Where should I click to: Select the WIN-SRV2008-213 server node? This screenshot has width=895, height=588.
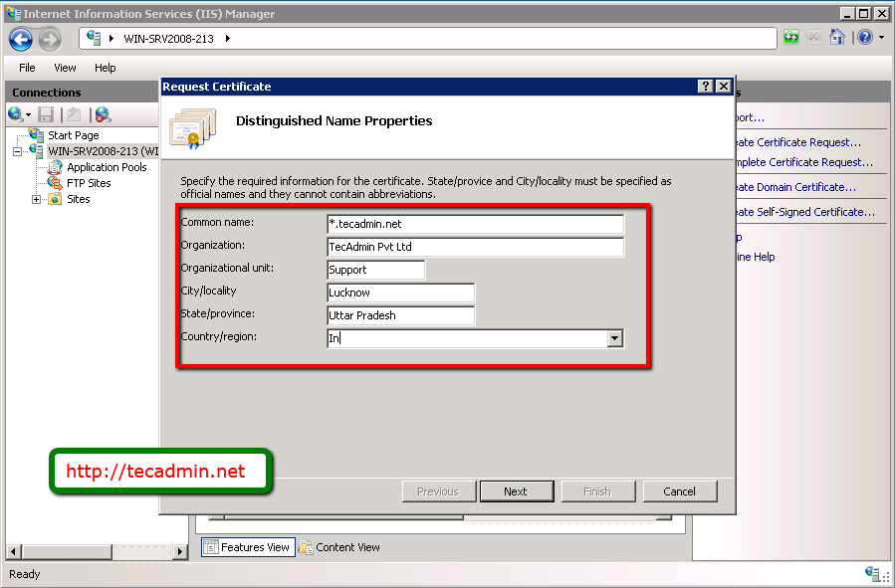click(103, 151)
